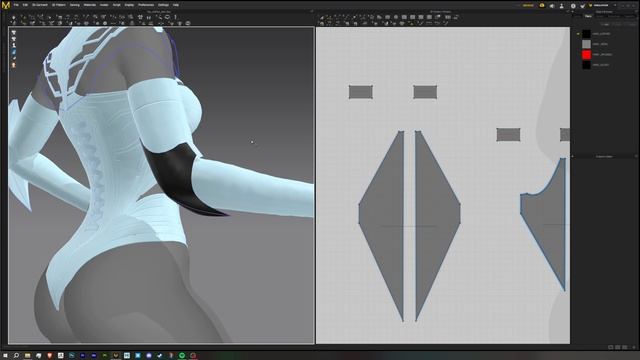The width and height of the screenshot is (640, 360).
Task: Select the bottom black fabric swatch
Action: click(586, 64)
